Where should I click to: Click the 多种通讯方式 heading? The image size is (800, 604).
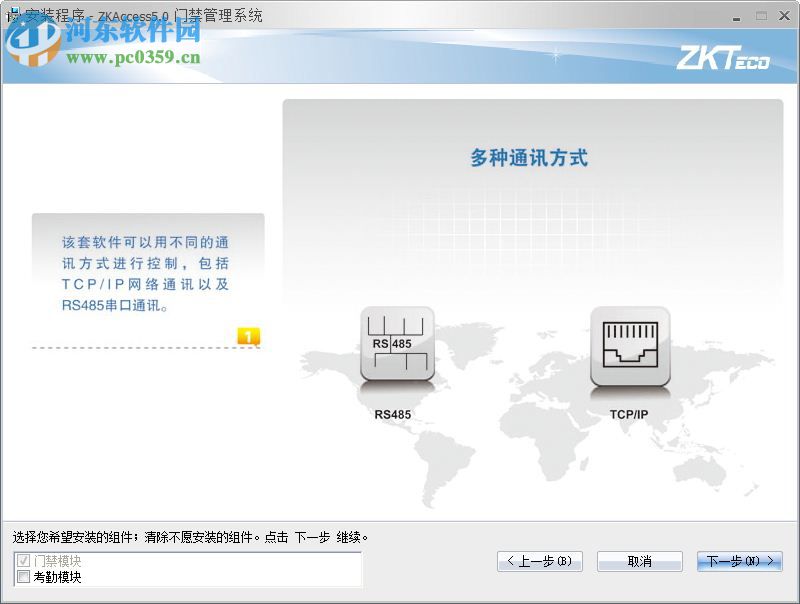click(x=531, y=156)
